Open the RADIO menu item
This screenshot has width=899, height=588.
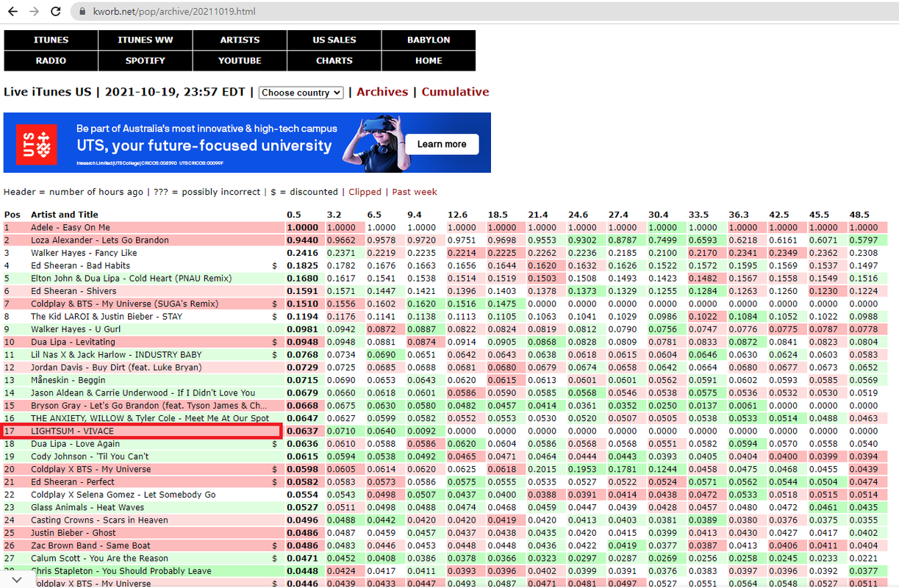pyautogui.click(x=51, y=60)
